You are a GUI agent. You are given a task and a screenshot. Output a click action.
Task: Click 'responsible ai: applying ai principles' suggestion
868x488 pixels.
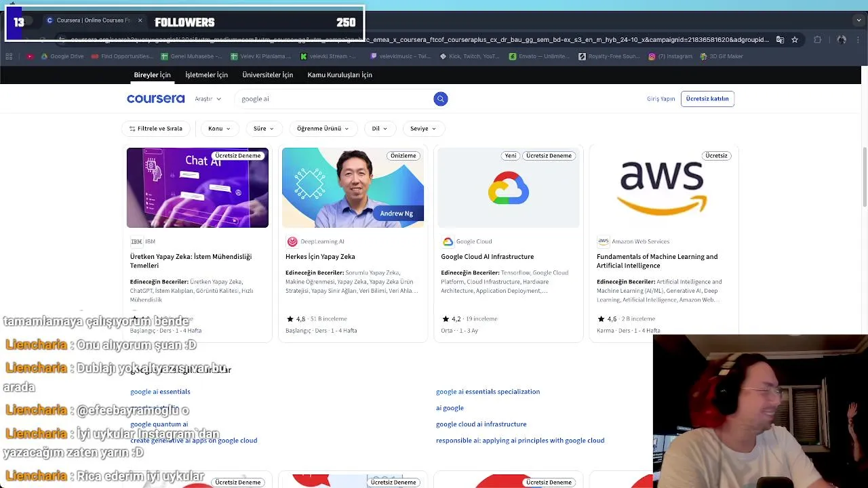(520, 441)
